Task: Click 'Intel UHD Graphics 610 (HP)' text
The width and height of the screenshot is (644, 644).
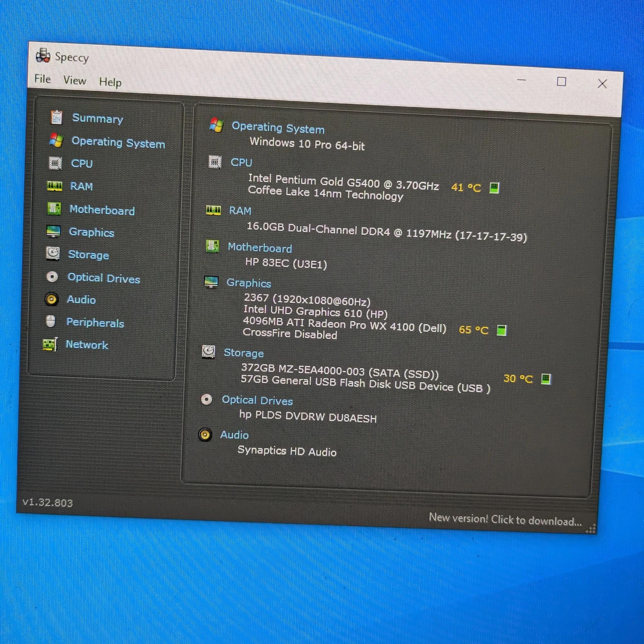Action: tap(315, 312)
